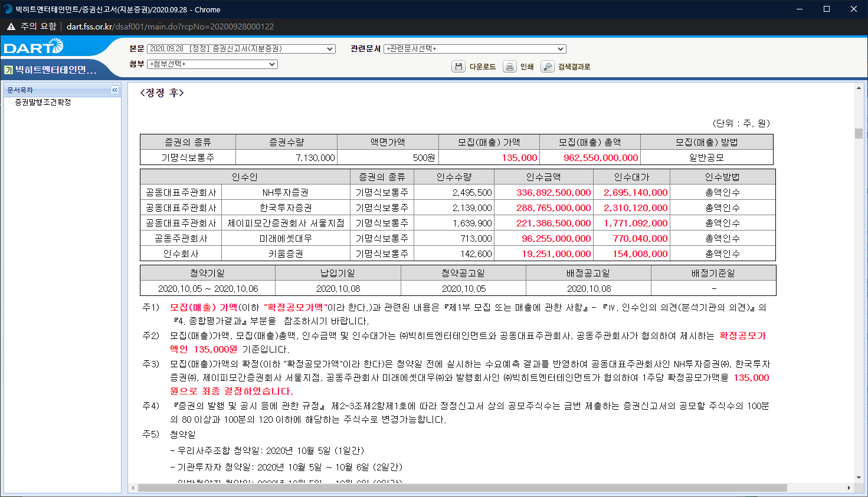Click the printer icon
Viewport: 868px width, 497px height.
[510, 67]
